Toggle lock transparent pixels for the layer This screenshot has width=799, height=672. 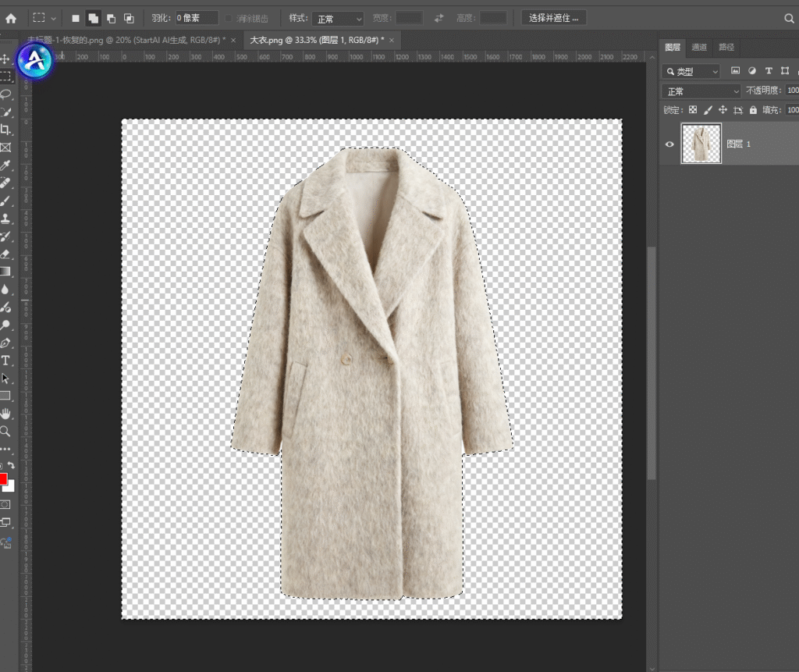(x=693, y=110)
